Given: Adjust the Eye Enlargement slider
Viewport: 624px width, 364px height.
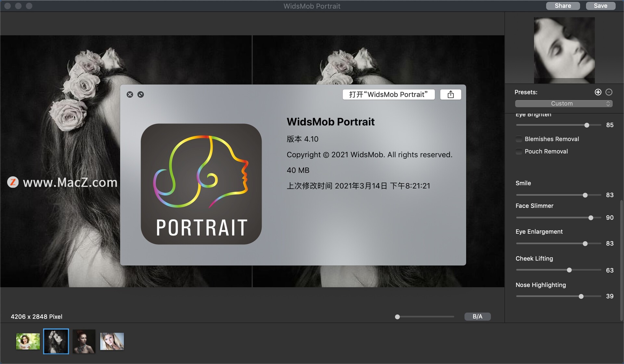Looking at the screenshot, I should [558, 244].
